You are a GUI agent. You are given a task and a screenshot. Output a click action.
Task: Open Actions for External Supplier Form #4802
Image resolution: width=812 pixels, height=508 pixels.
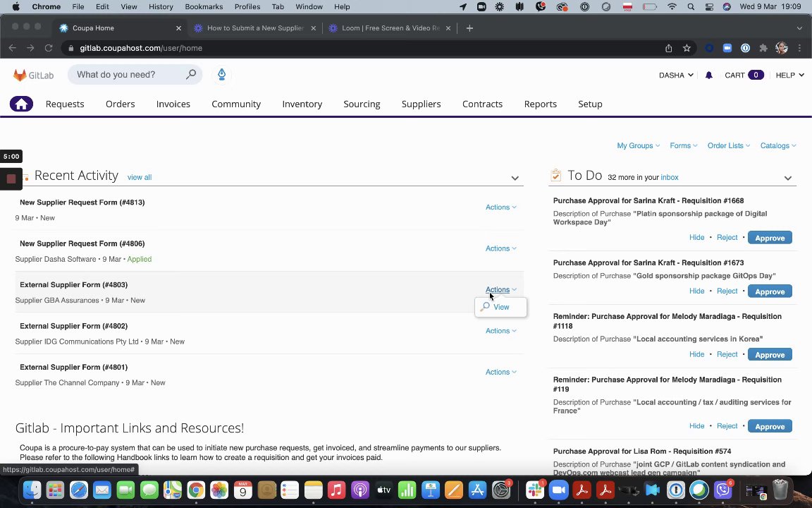point(500,331)
